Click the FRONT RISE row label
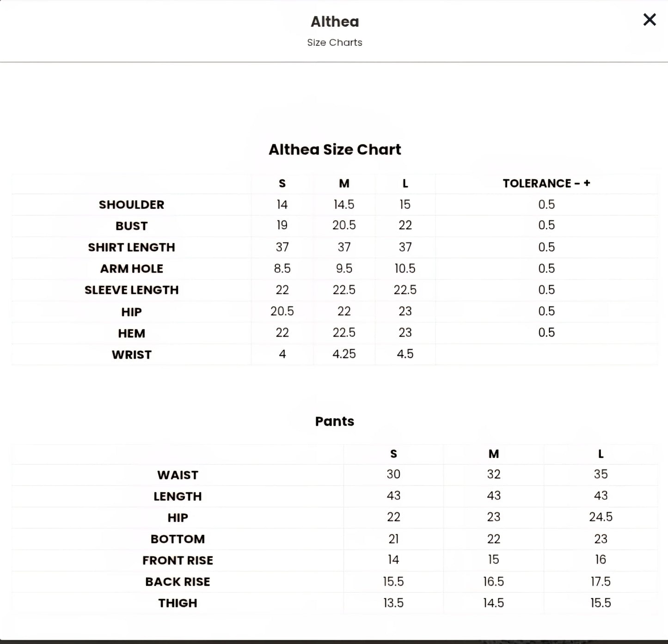 178,560
